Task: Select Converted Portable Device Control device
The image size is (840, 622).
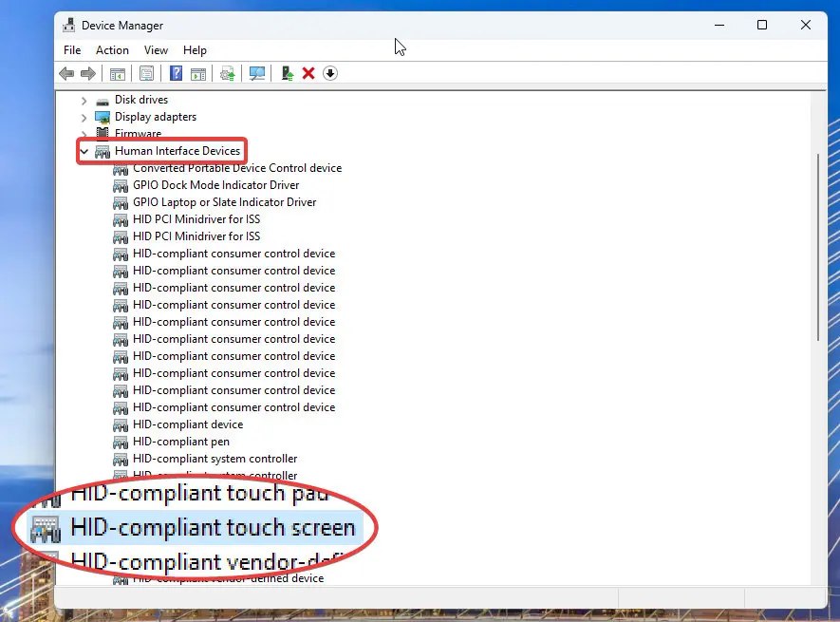Action: (x=236, y=168)
